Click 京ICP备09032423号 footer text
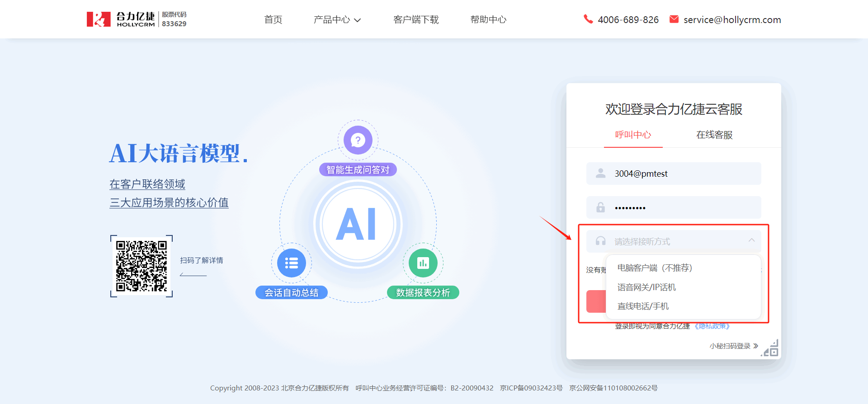 [x=531, y=388]
